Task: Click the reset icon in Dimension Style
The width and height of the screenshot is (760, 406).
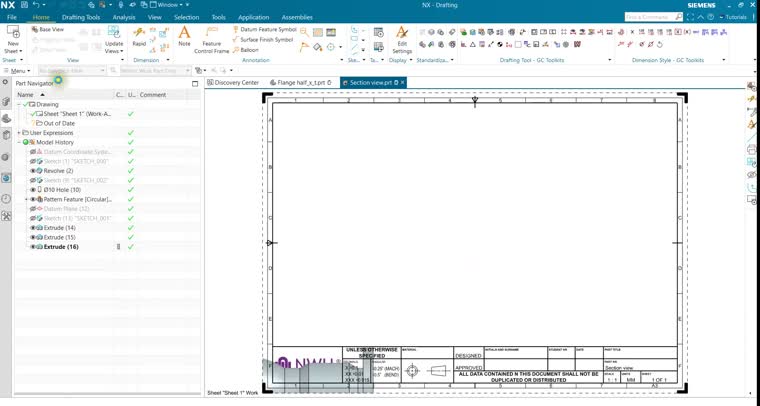Action: tap(659, 45)
